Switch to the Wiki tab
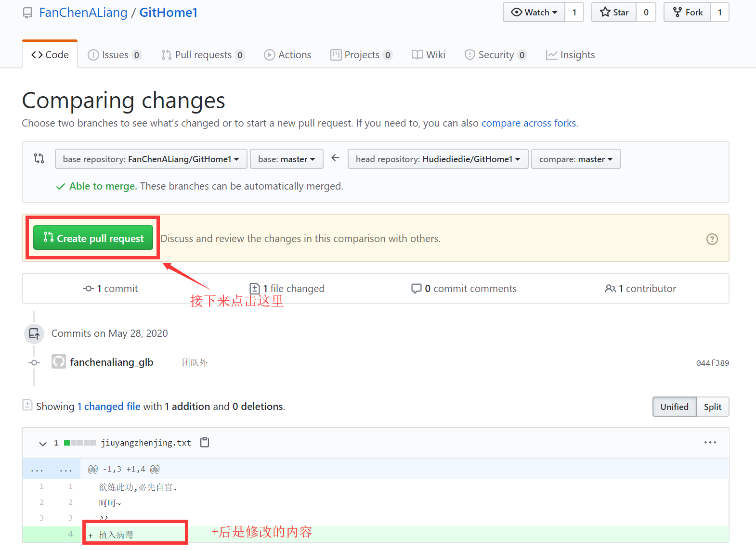The image size is (756, 550). coord(429,55)
